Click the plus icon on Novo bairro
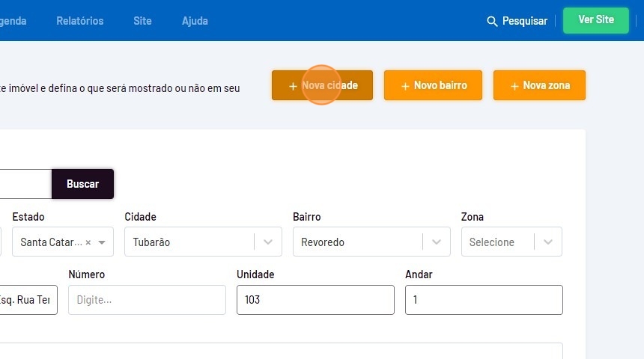Screen dimensions: 644x359 click(405, 86)
